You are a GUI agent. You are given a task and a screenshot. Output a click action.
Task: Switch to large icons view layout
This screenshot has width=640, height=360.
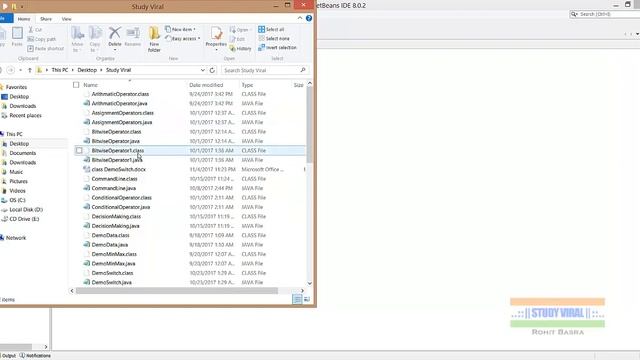[x=307, y=300]
